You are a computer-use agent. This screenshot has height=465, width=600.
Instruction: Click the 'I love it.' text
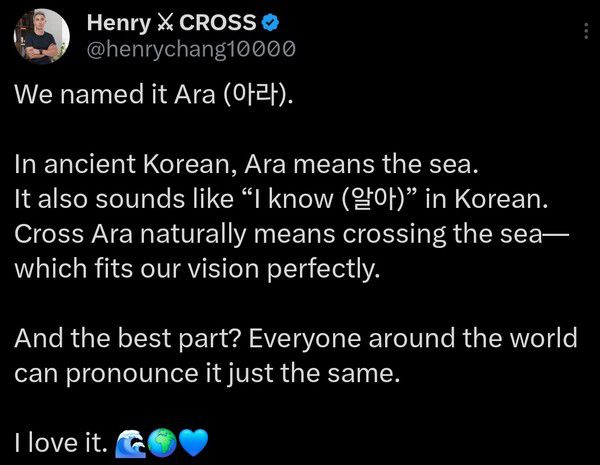(60, 441)
